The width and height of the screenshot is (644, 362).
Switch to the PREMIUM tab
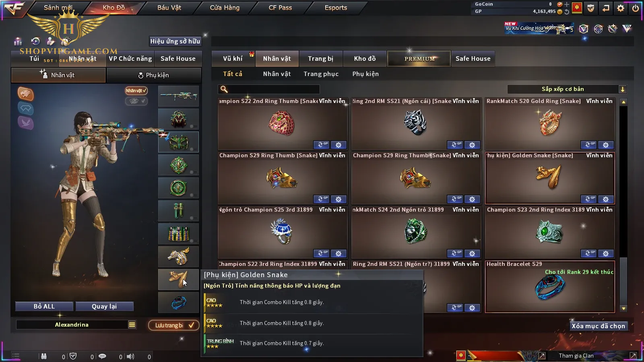(419, 59)
